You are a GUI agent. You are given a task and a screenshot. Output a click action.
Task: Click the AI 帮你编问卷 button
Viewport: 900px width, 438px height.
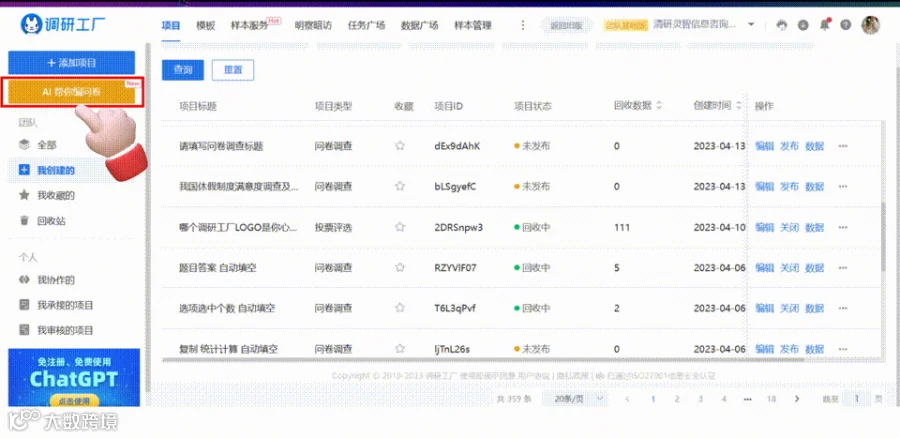[x=72, y=92]
